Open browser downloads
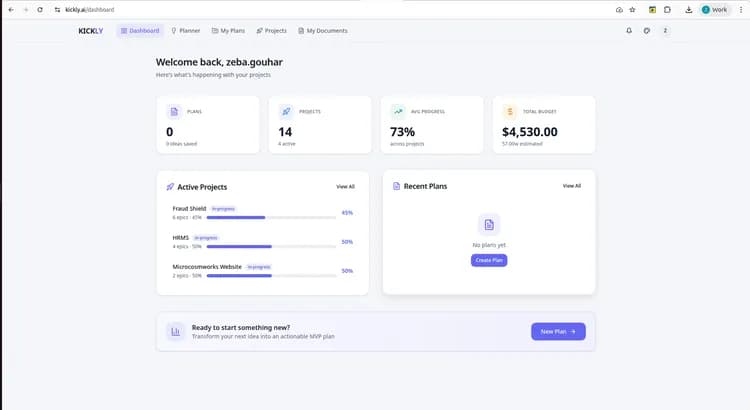750x410 pixels. point(688,10)
